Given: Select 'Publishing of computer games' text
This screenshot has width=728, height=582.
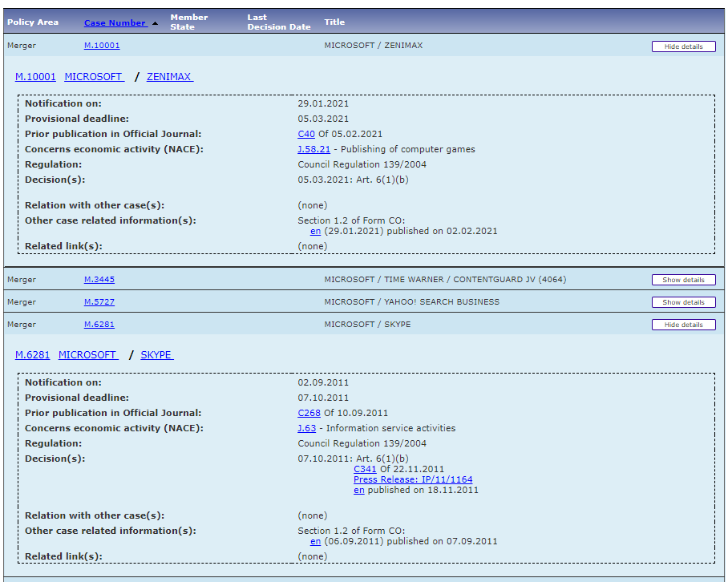Looking at the screenshot, I should (407, 149).
